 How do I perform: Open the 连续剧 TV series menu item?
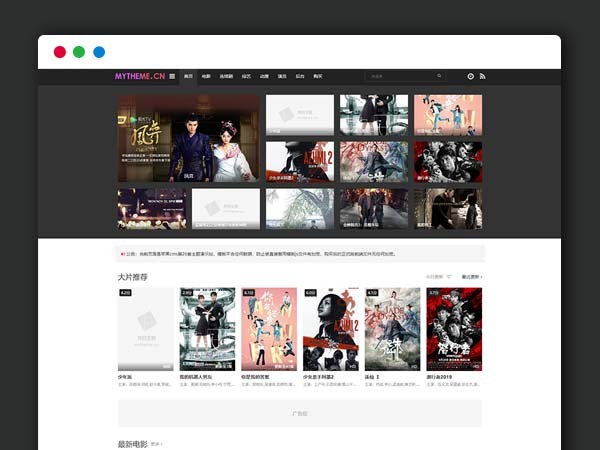[226, 76]
